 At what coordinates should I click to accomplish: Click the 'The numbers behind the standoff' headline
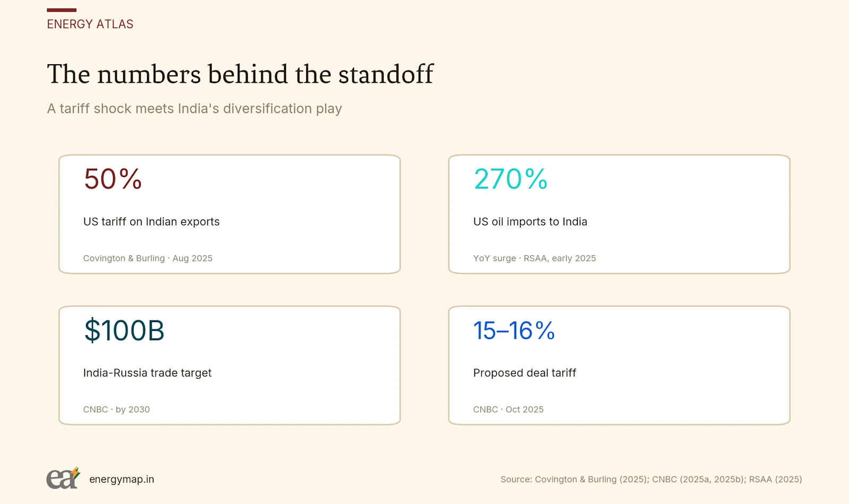point(240,74)
